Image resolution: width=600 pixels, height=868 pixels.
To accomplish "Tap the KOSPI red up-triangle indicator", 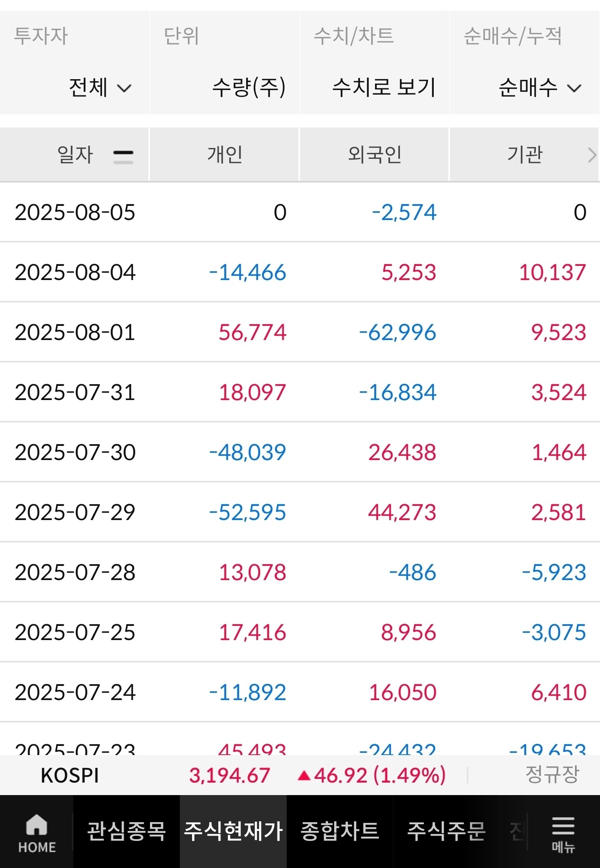I will pyautogui.click(x=305, y=775).
